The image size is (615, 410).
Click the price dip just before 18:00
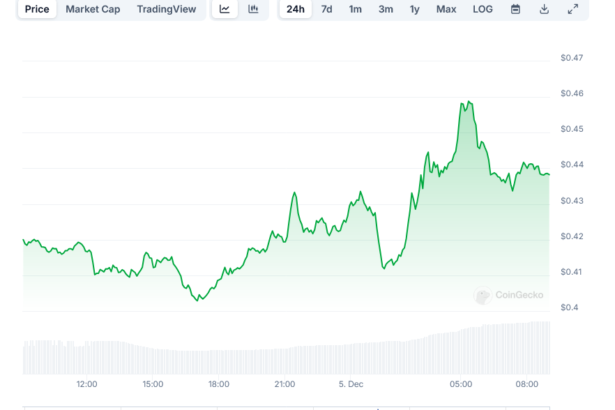pyautogui.click(x=197, y=299)
